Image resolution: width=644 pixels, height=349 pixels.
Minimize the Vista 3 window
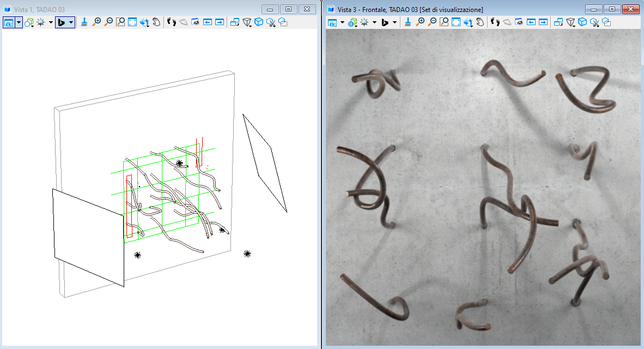[593, 9]
